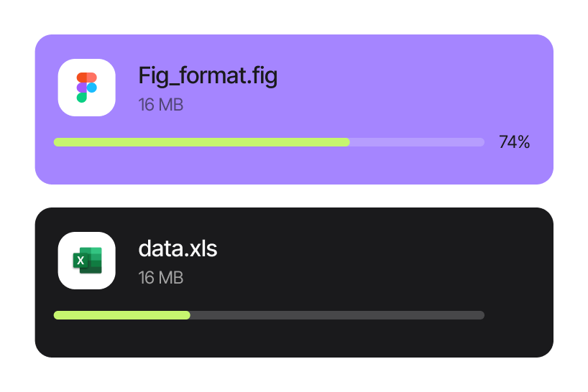The width and height of the screenshot is (588, 392).
Task: Click the green filled part of data.xls progress bar
Action: (122, 315)
